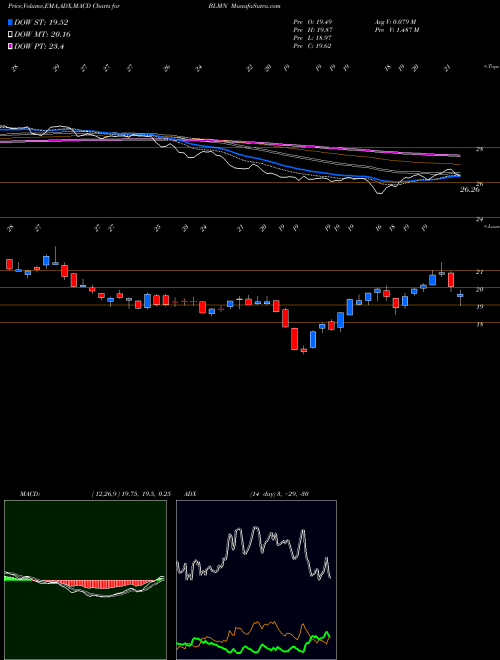Click the white DOW MT legend swatch
Screen dimensions: 500x660
pyautogui.click(x=11, y=35)
